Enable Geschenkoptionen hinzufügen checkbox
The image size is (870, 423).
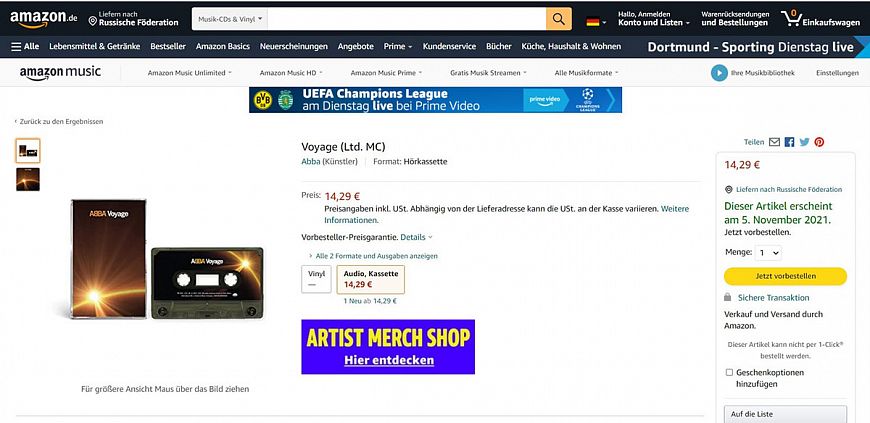[729, 372]
